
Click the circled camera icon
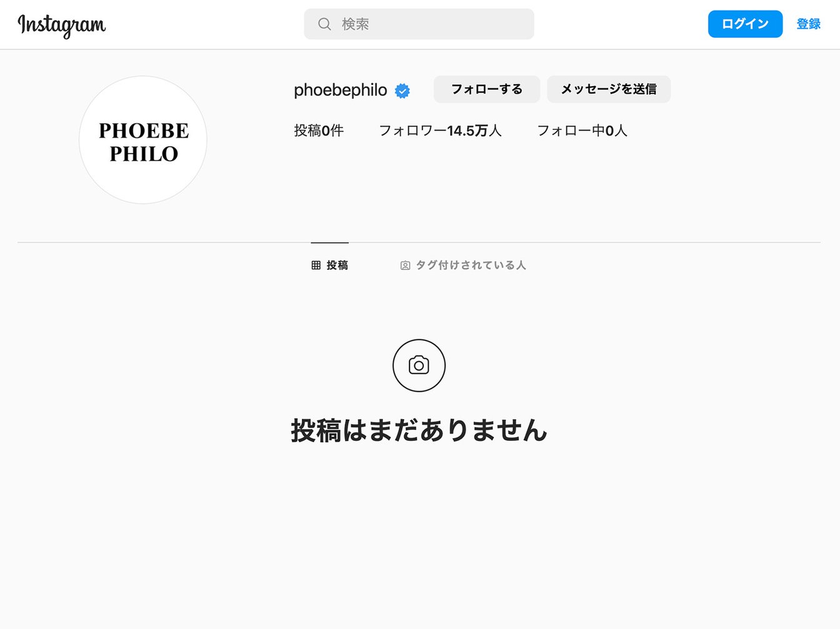(x=419, y=365)
